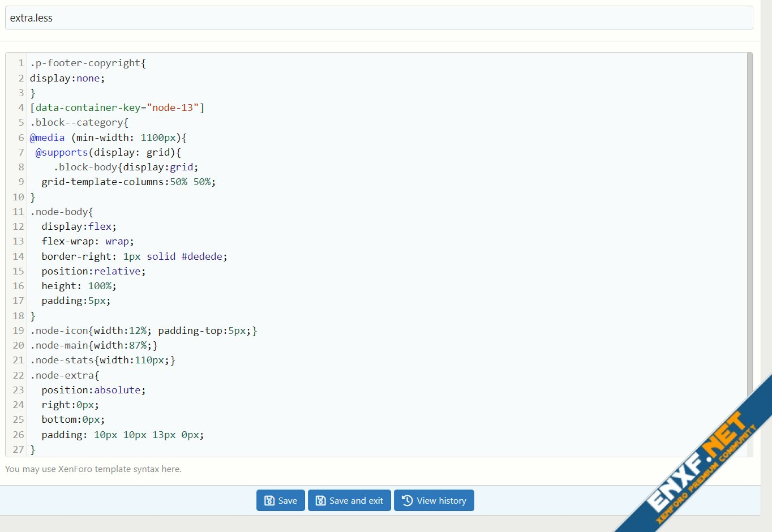The image size is (772, 532).
Task: Click line 11 '.node-body{'
Action: (x=62, y=212)
